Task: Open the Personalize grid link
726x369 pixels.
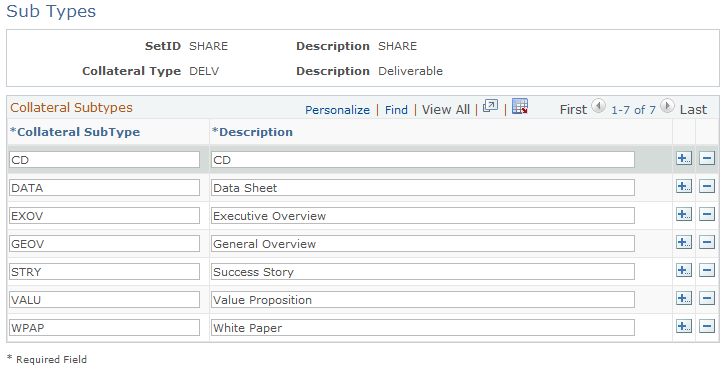Action: pyautogui.click(x=337, y=110)
